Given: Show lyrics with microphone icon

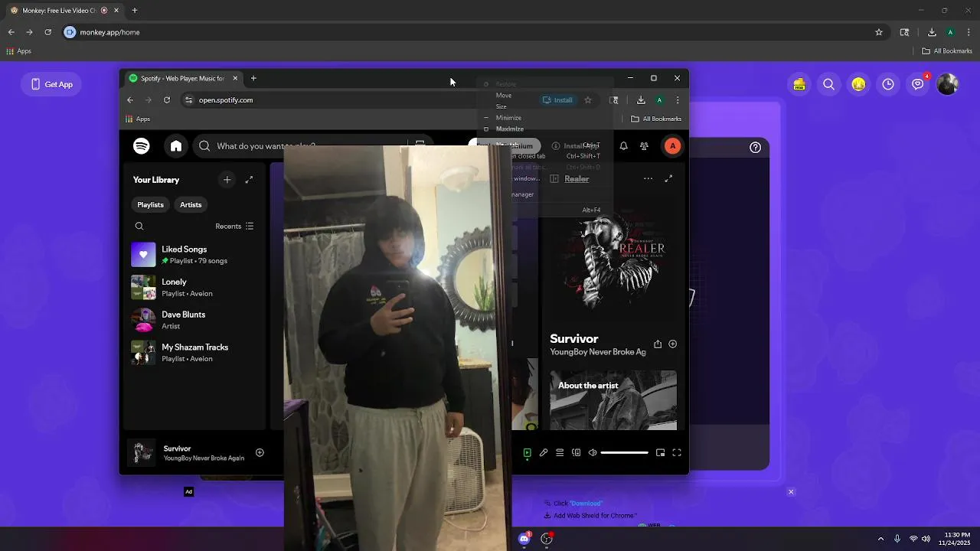Looking at the screenshot, I should coord(544,453).
